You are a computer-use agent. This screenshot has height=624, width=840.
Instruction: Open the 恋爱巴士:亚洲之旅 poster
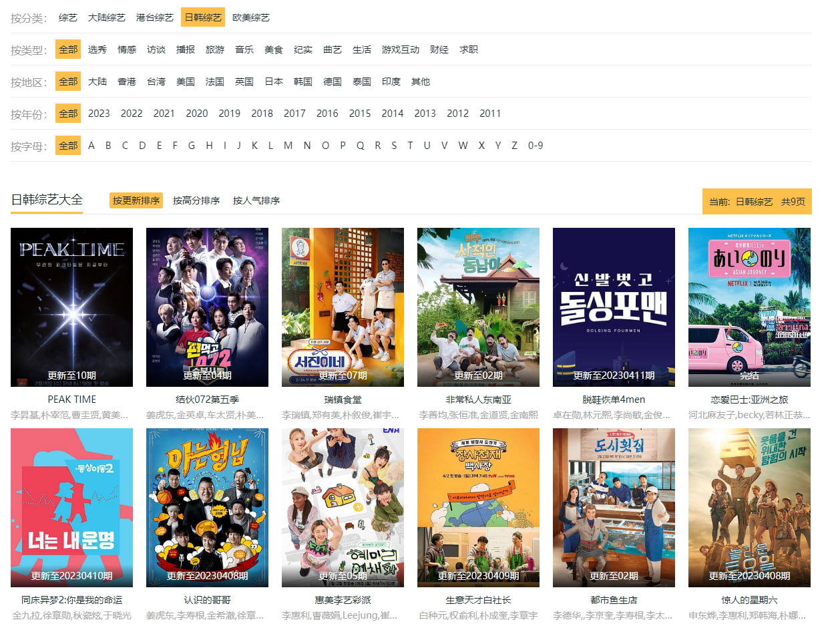(x=749, y=307)
